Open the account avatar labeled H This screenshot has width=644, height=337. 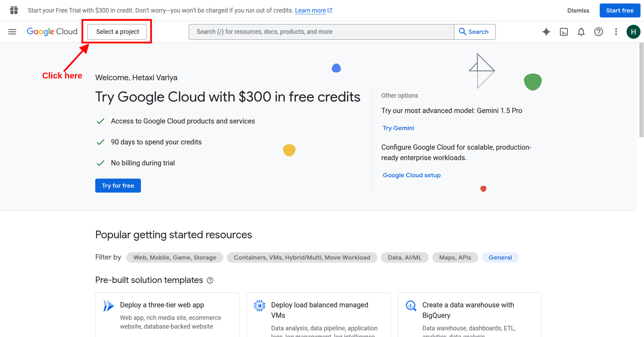tap(633, 32)
